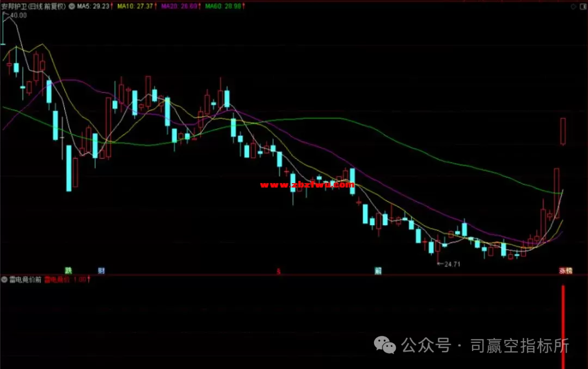
Task: Select the 雷电竞价前 indicator name
Action: click(x=25, y=280)
